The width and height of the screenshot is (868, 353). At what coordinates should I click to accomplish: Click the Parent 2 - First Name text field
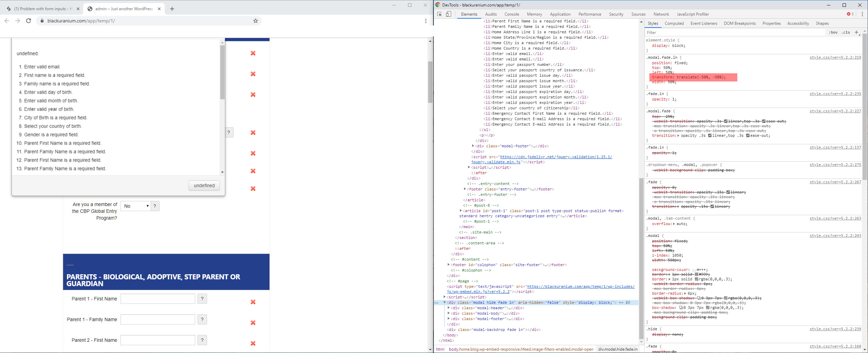158,340
